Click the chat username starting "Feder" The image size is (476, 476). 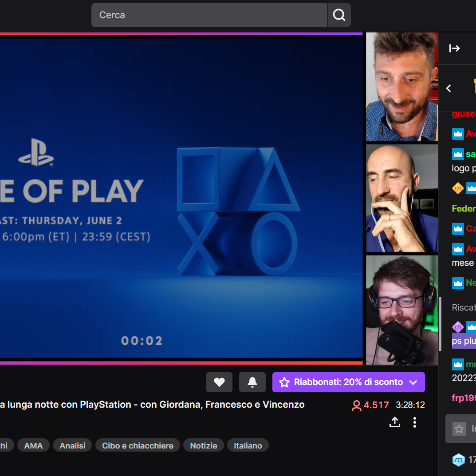pyautogui.click(x=464, y=208)
